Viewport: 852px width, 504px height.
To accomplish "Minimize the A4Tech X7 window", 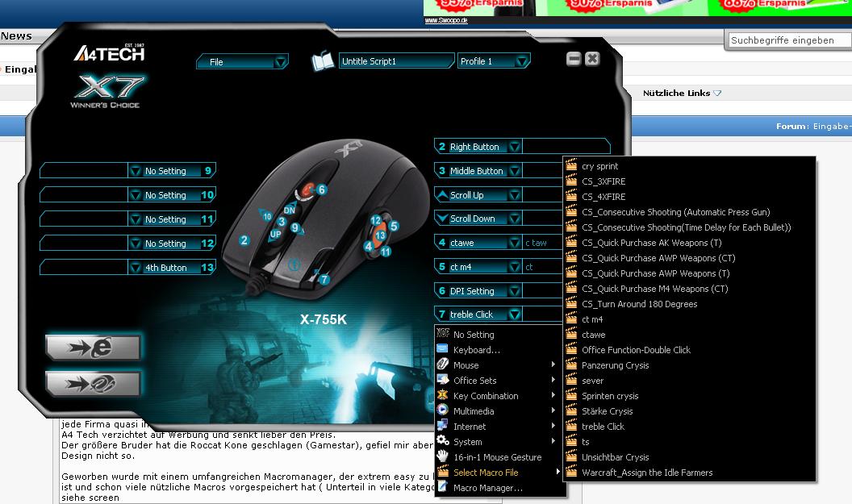I will pyautogui.click(x=574, y=59).
